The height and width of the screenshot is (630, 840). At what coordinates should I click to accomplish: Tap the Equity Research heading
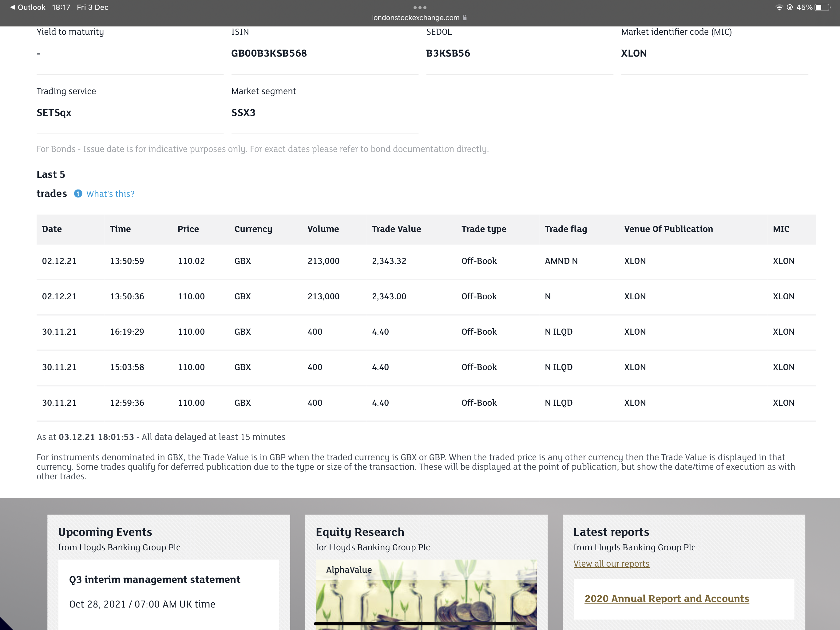coord(360,532)
